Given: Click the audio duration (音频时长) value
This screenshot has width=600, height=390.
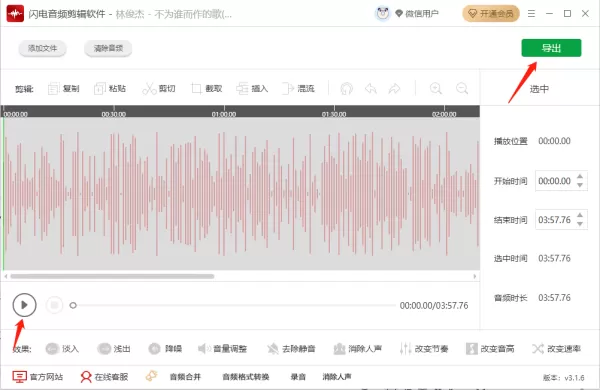Looking at the screenshot, I should click(x=554, y=298).
